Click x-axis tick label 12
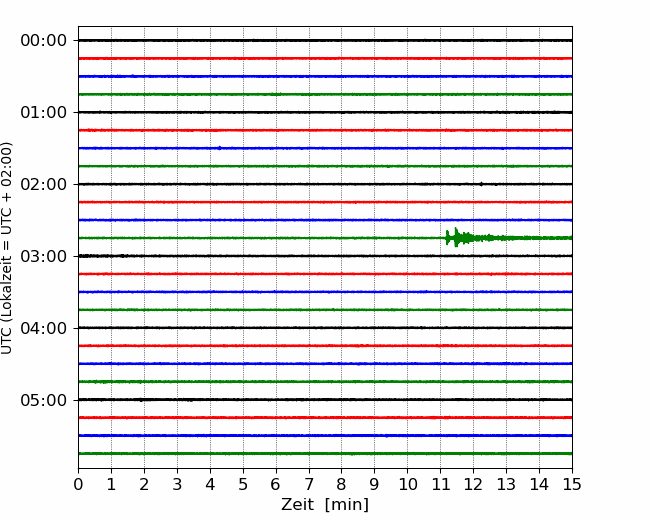 473,484
